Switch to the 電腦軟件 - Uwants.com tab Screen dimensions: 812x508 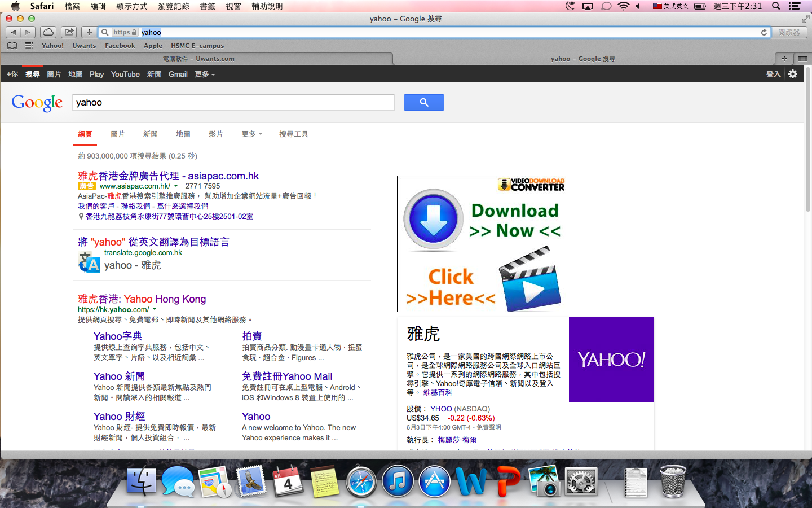(198, 58)
